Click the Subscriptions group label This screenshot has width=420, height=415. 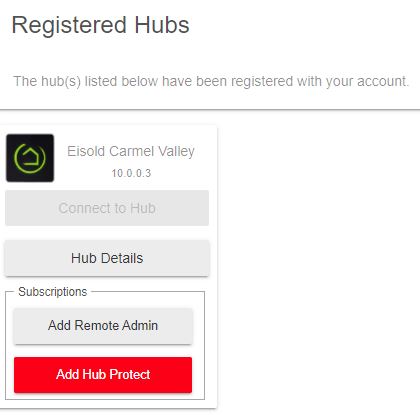[53, 292]
